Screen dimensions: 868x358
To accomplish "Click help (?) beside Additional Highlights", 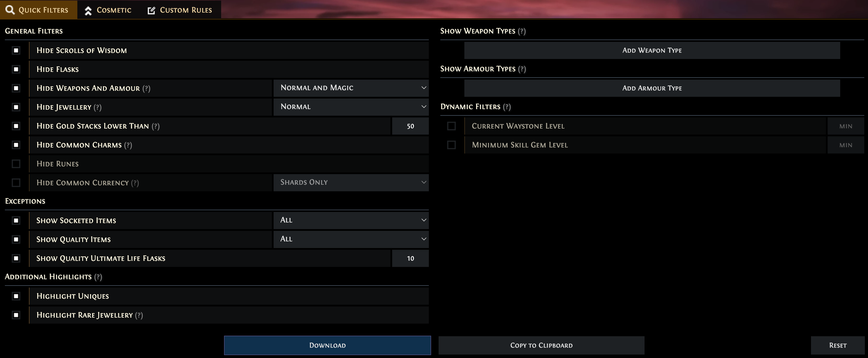I will (98, 277).
